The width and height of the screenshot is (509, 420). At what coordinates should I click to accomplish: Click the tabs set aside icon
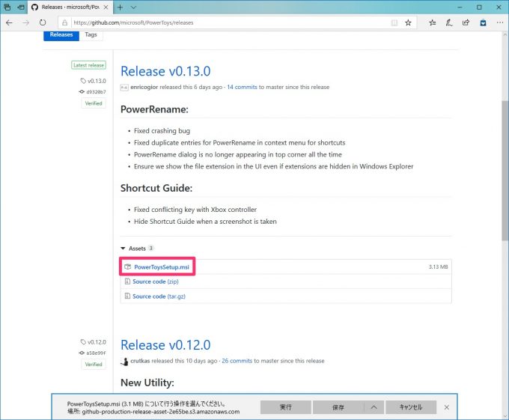pos(7,7)
